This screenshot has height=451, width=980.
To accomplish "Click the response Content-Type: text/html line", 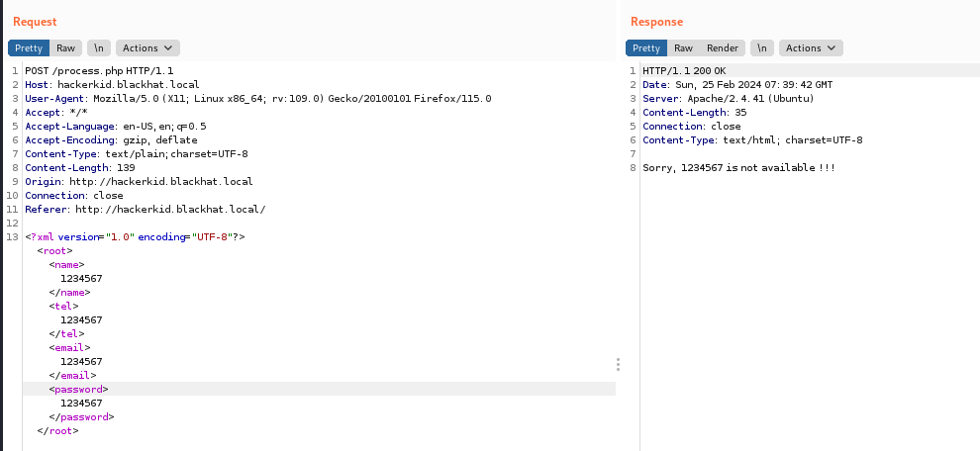I will pos(752,139).
